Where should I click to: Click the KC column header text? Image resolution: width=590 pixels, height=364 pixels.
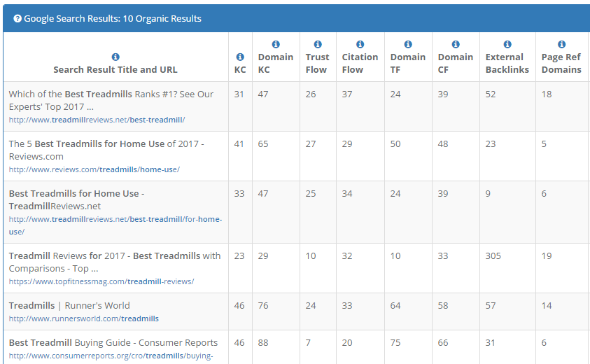pos(240,69)
